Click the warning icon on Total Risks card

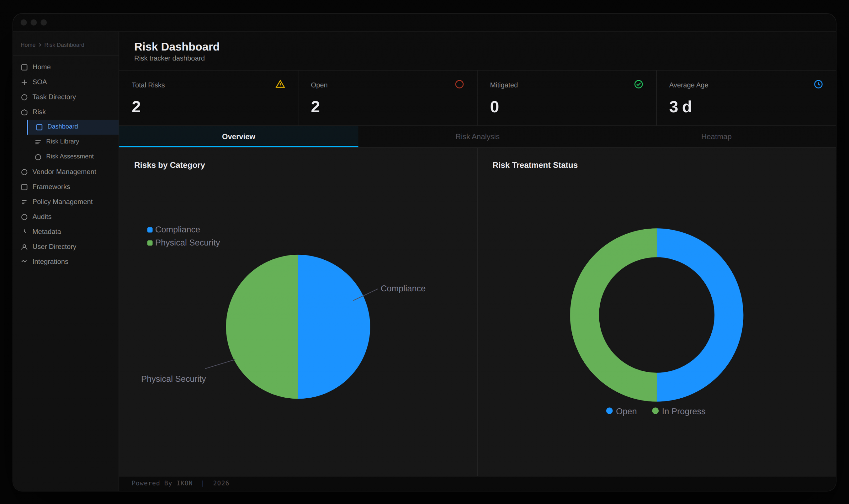pos(280,84)
